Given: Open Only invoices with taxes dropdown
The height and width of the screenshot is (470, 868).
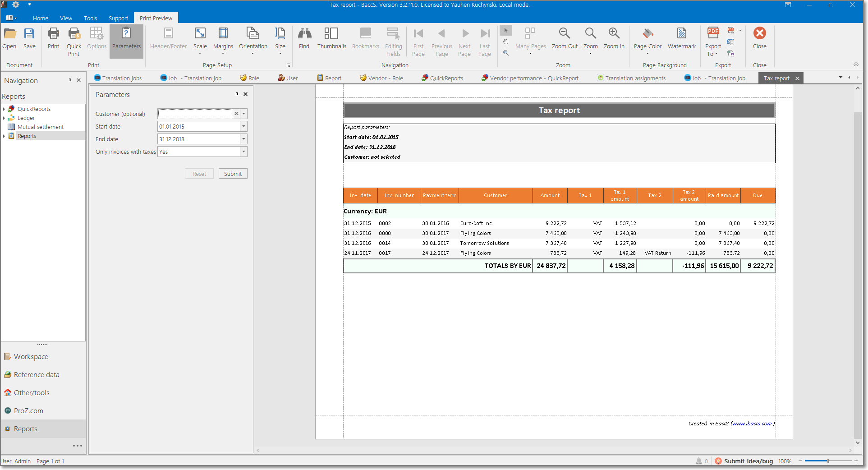Looking at the screenshot, I should click(x=244, y=152).
